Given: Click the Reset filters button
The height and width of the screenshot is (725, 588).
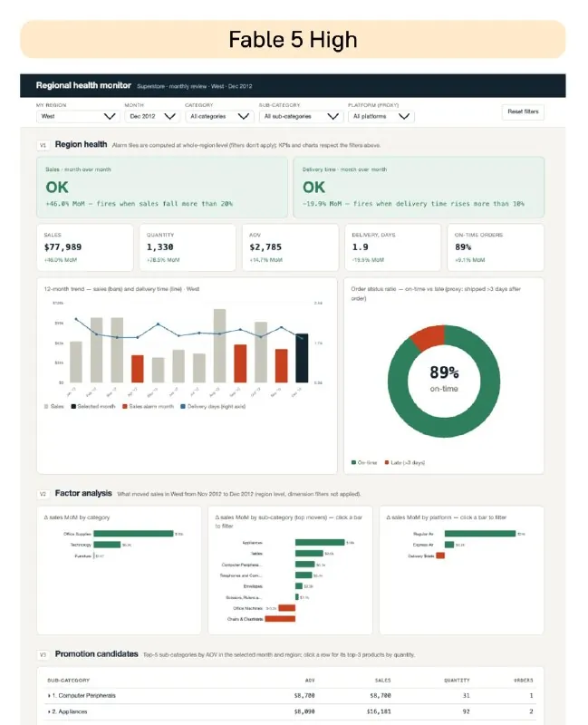Looking at the screenshot, I should [523, 111].
